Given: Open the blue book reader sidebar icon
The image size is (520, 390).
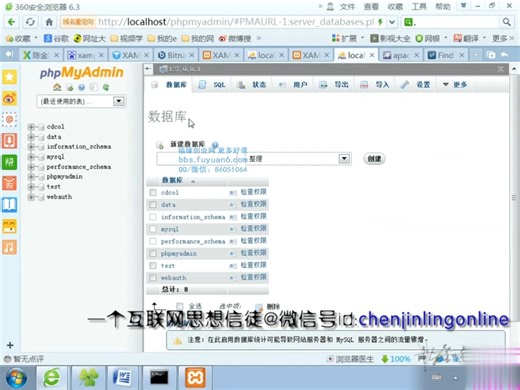Looking at the screenshot, I should 9,205.
